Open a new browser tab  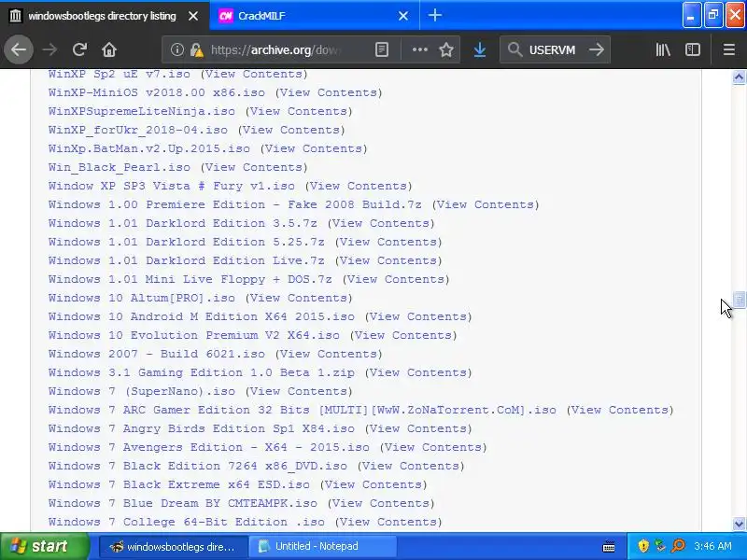click(434, 16)
